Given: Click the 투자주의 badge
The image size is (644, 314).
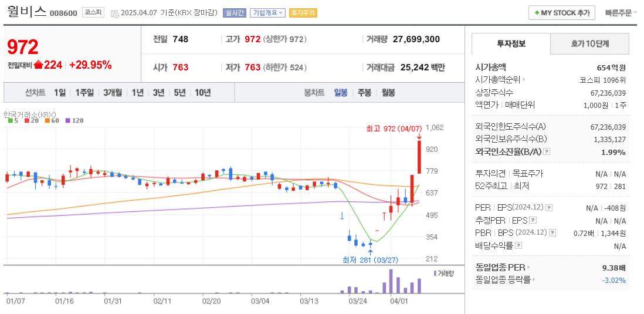Looking at the screenshot, I should pyautogui.click(x=303, y=13).
